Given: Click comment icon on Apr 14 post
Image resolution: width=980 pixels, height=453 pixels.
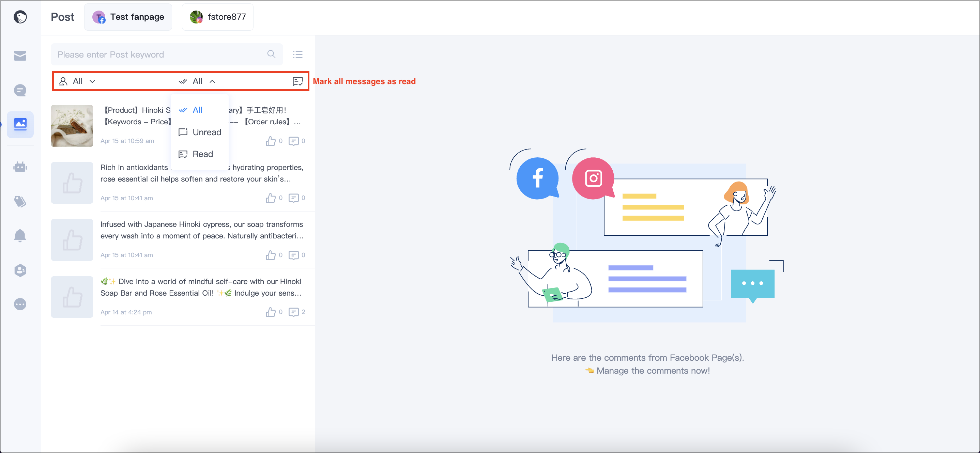Looking at the screenshot, I should [x=293, y=312].
